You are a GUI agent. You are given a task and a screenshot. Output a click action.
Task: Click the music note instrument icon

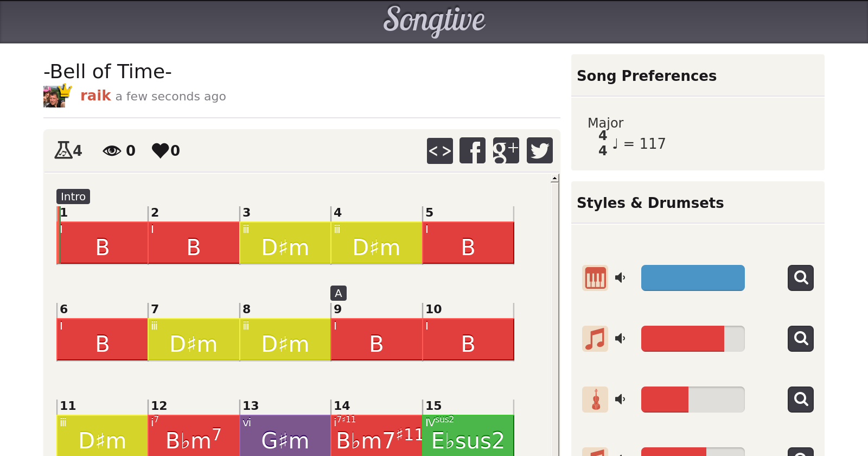(x=595, y=339)
